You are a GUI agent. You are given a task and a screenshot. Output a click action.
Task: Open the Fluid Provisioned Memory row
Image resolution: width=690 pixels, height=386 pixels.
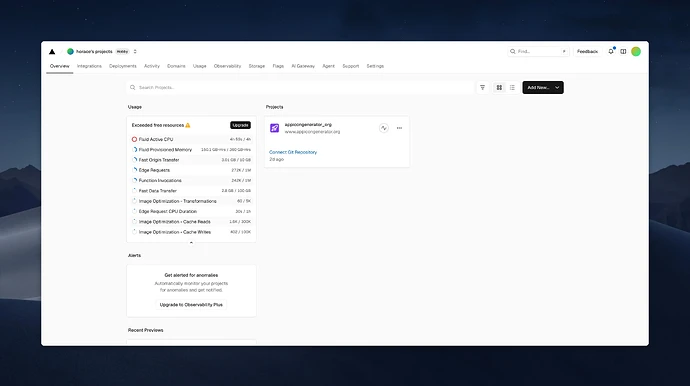[x=191, y=150]
